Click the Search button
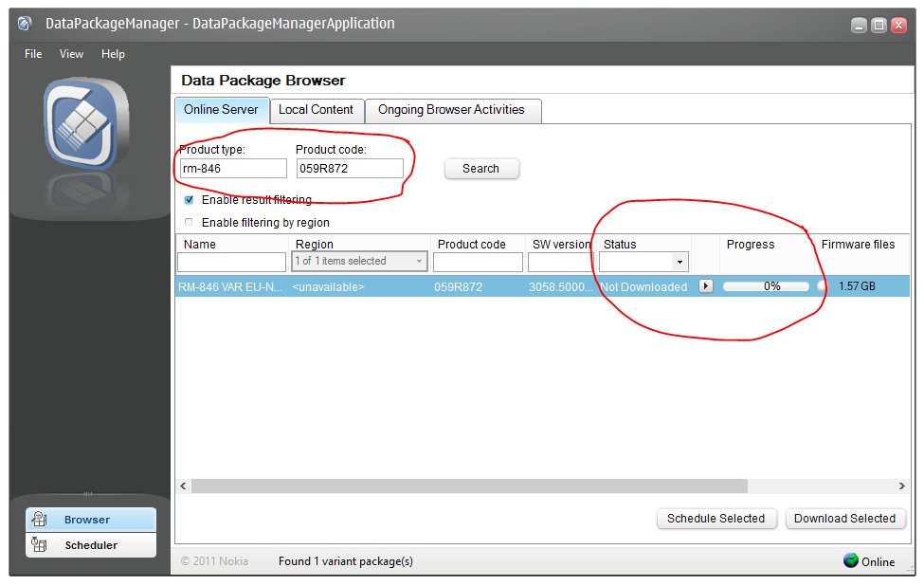924x586 pixels. click(480, 169)
